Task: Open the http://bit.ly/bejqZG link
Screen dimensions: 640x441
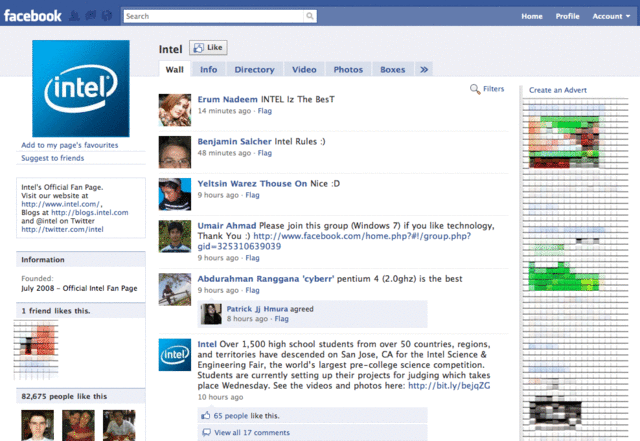Action: pos(449,385)
